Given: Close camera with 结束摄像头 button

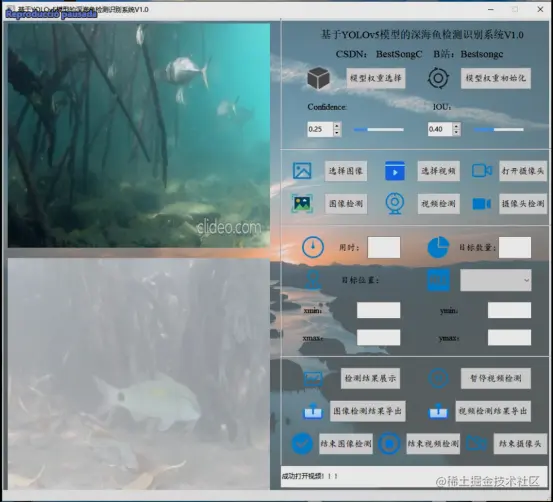Looking at the screenshot, I should [520, 444].
